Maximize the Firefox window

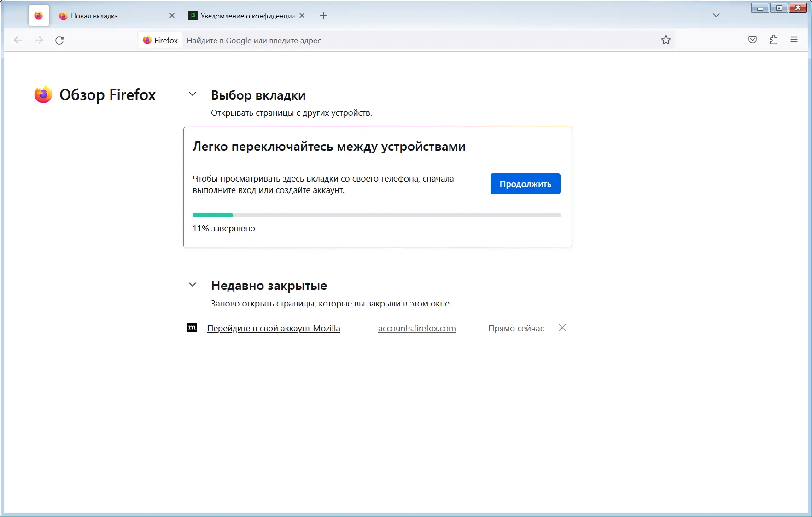[779, 8]
